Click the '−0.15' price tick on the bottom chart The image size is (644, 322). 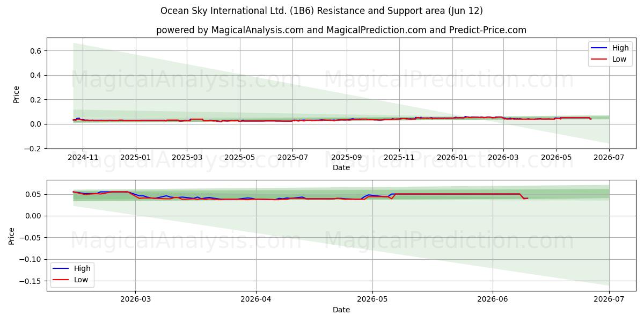(x=31, y=281)
